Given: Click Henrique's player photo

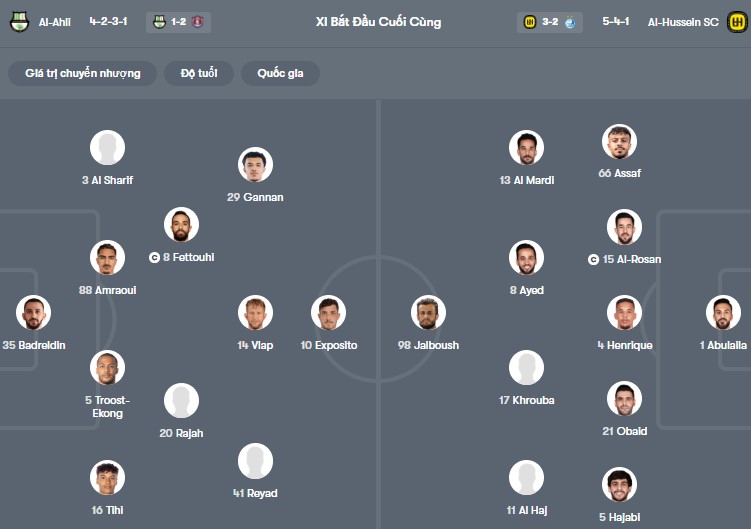Looking at the screenshot, I should [x=624, y=313].
